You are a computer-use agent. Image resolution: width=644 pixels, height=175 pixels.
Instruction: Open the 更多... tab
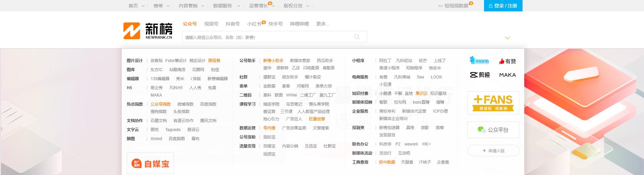tap(323, 24)
